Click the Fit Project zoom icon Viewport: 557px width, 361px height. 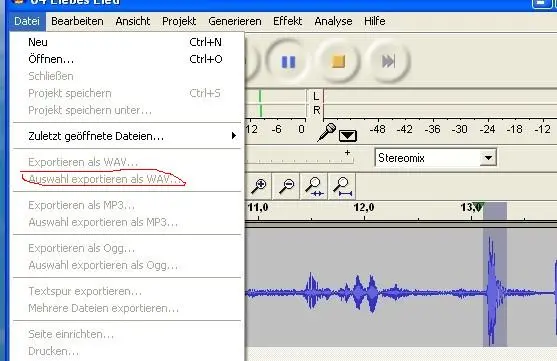tap(342, 186)
